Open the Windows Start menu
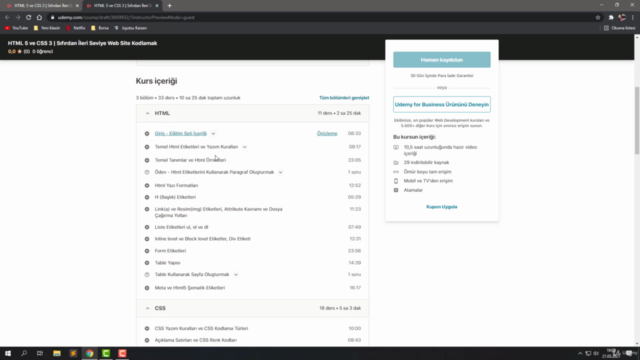The height and width of the screenshot is (360, 640). pyautogui.click(x=8, y=353)
